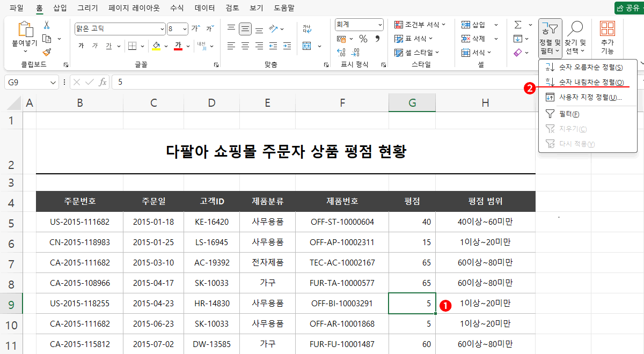Toggle italic 가 formatting

tap(95, 46)
